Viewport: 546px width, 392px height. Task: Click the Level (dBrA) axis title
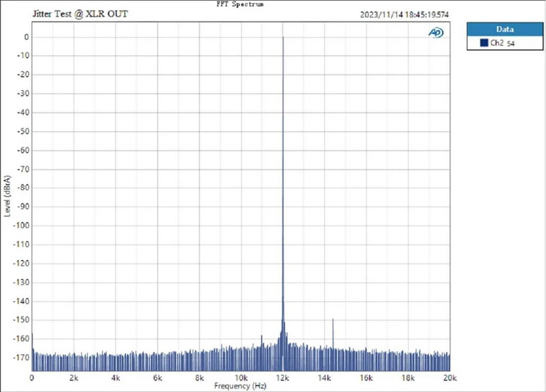8,196
